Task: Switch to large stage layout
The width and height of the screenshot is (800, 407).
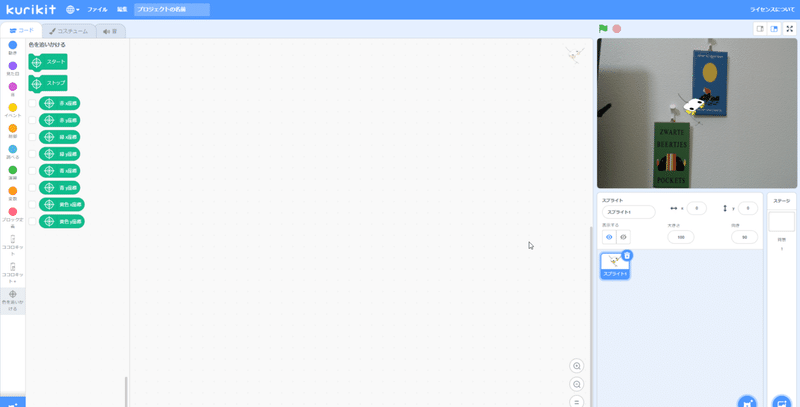Action: coord(774,29)
